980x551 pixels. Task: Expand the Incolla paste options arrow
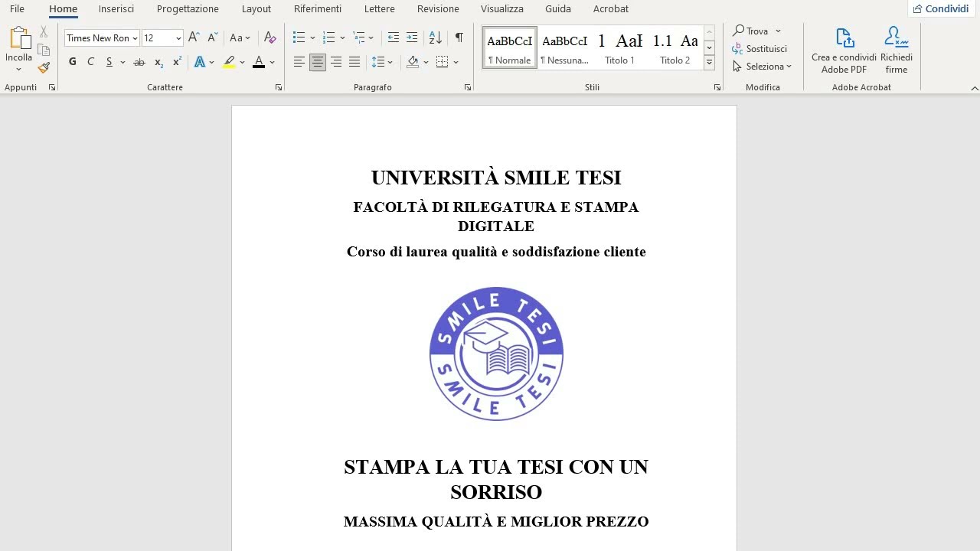[18, 70]
